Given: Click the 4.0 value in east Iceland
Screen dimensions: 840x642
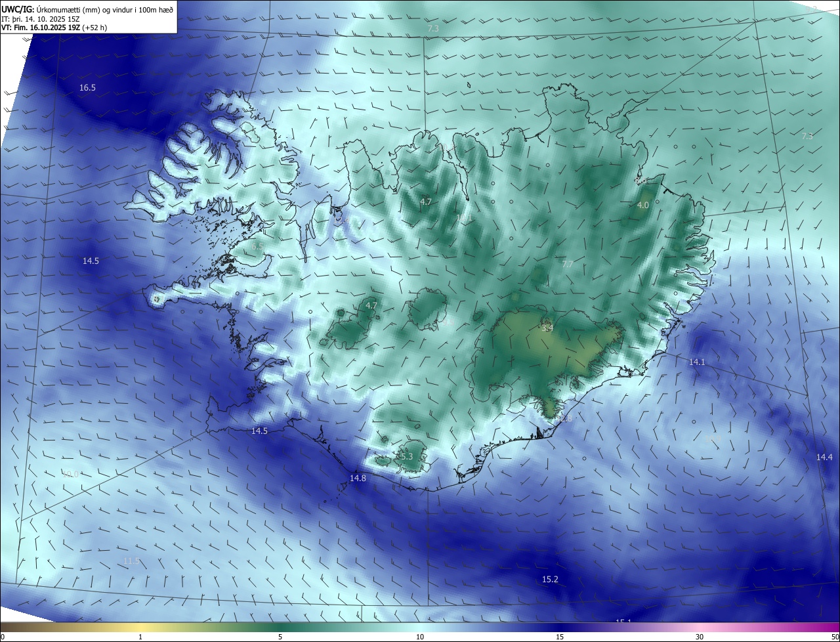Looking at the screenshot, I should tap(643, 205).
